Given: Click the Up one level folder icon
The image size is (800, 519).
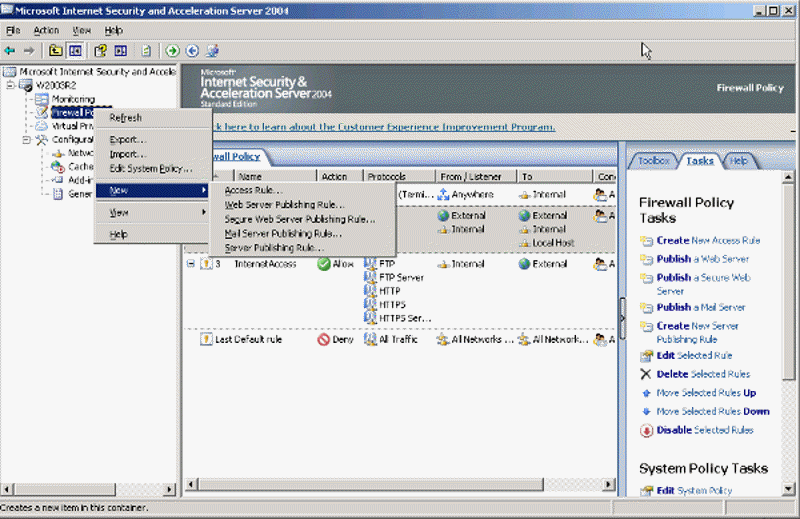Looking at the screenshot, I should [55, 51].
